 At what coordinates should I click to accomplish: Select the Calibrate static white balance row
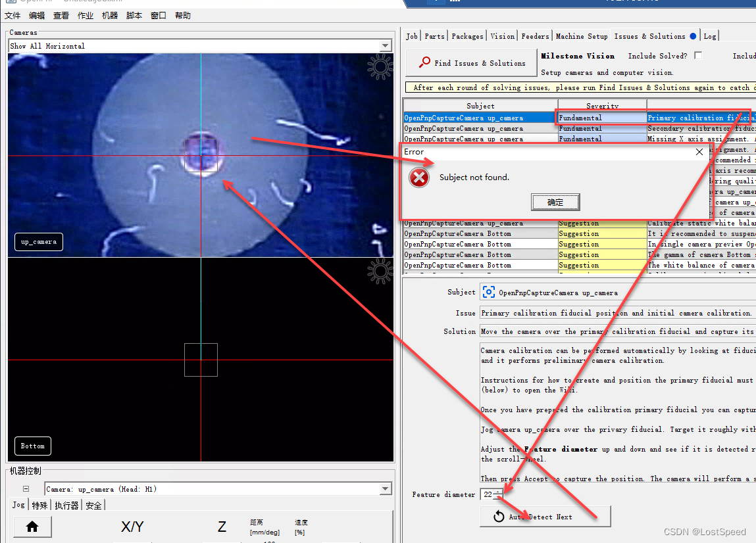click(x=580, y=223)
